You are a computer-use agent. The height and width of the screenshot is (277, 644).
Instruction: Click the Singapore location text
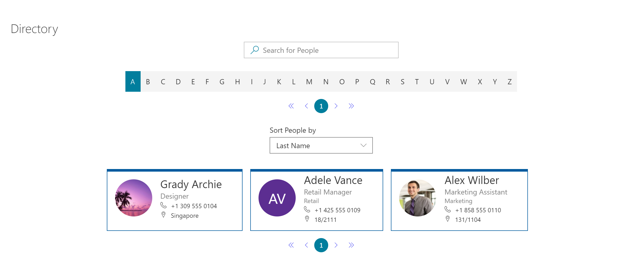[x=185, y=216]
